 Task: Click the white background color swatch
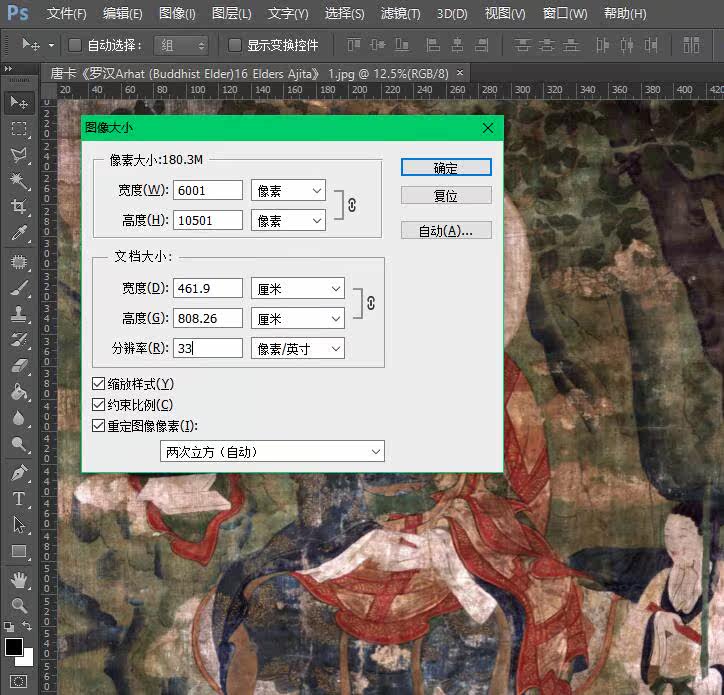pos(28,659)
